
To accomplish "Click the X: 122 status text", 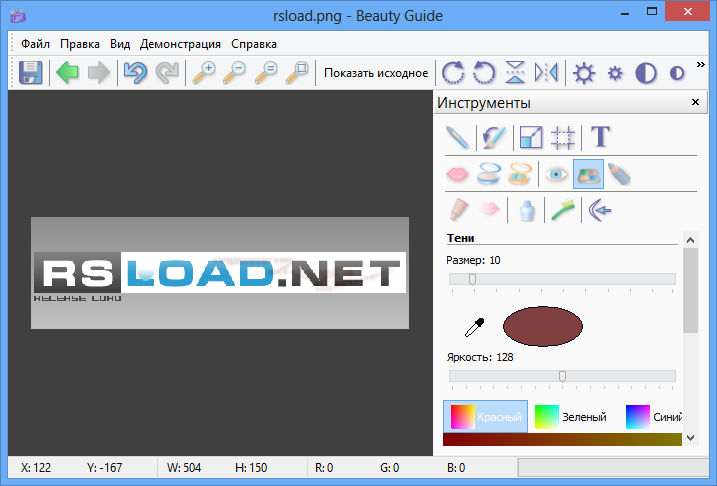I will 36,468.
